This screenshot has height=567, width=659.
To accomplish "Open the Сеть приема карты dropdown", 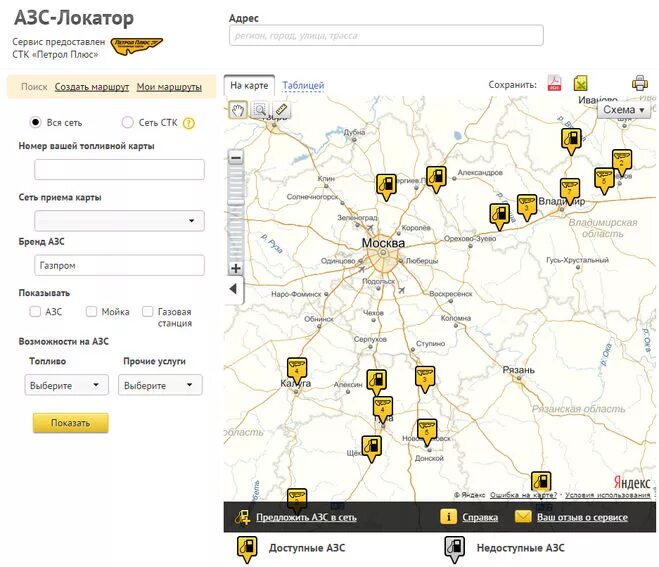I will point(119,221).
